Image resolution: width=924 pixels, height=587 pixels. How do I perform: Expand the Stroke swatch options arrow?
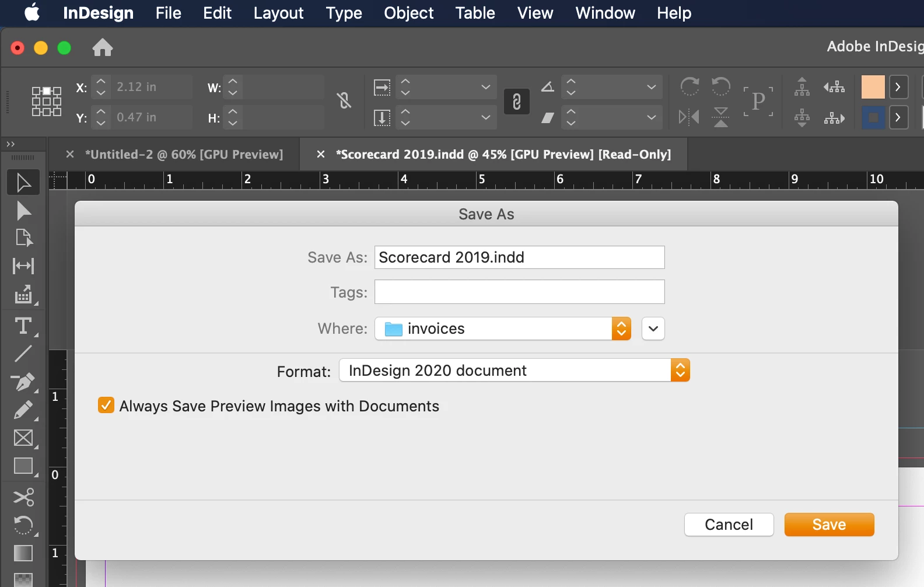click(898, 117)
